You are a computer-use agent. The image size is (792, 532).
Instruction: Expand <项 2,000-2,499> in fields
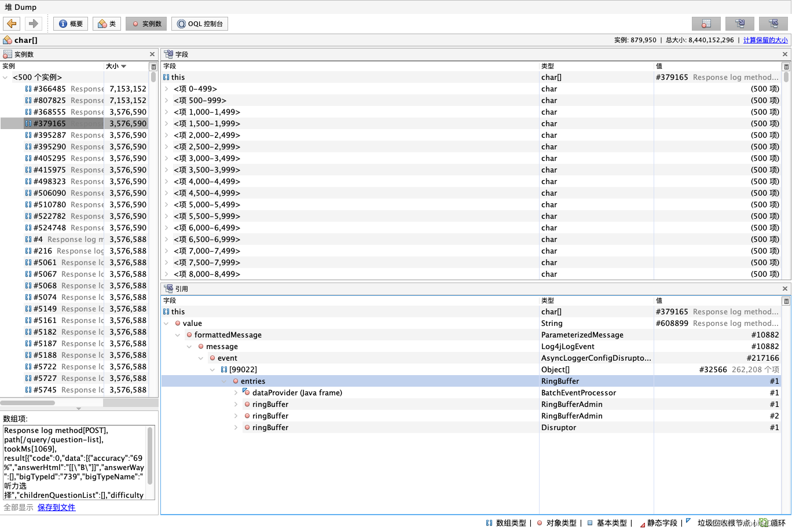point(166,135)
